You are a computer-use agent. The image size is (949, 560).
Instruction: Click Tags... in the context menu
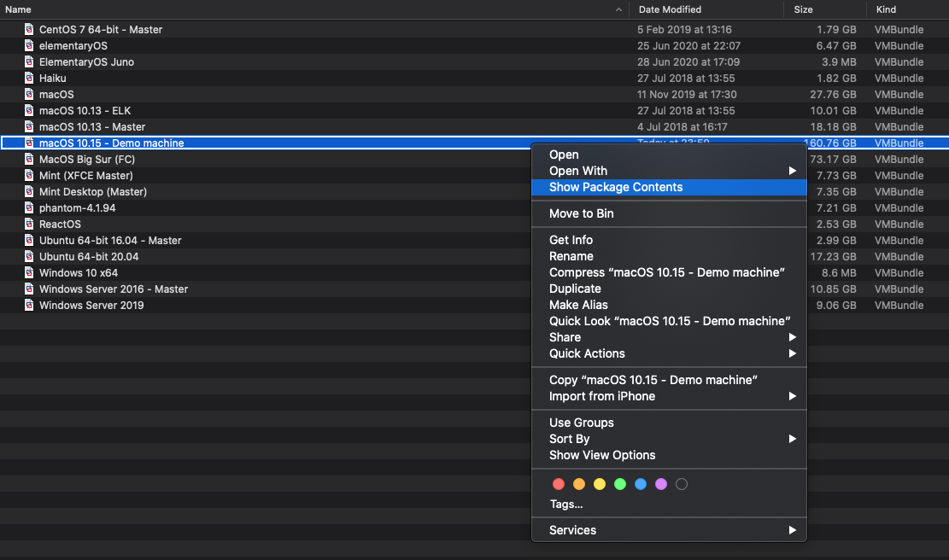[566, 505]
